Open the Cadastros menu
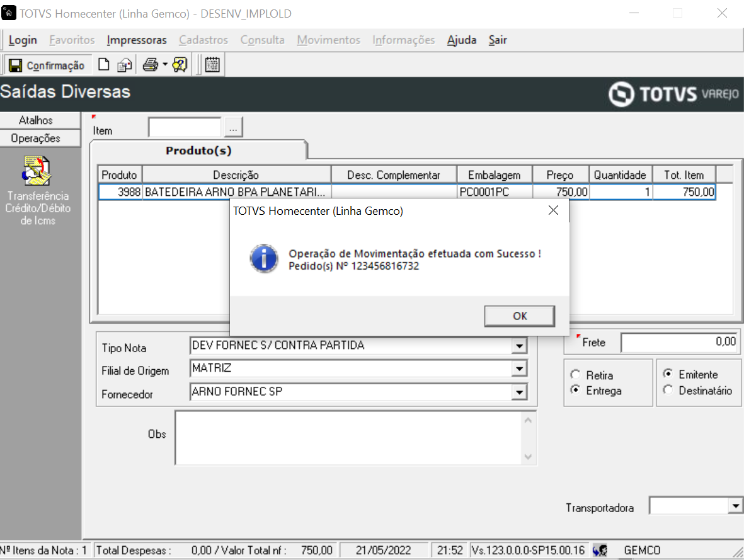The width and height of the screenshot is (744, 560). coord(203,40)
